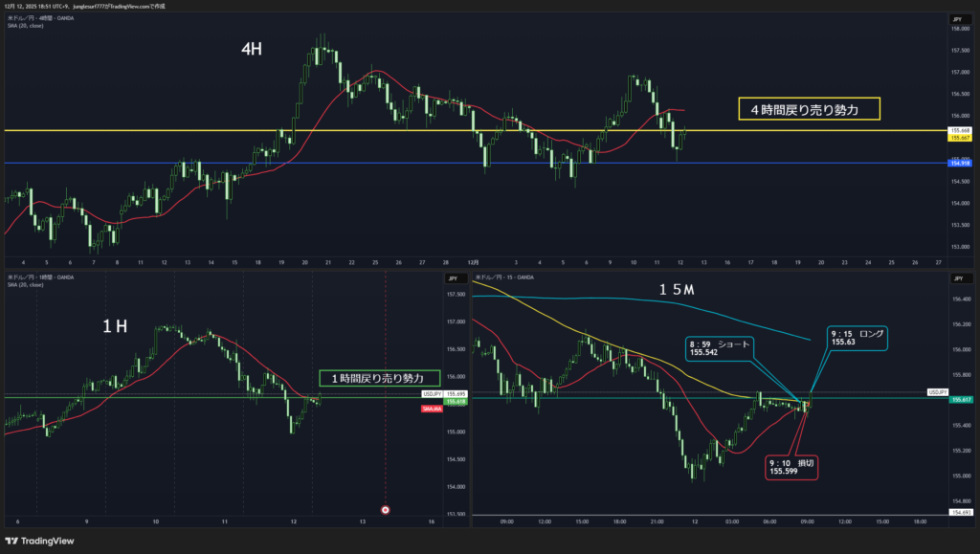Click the USDJPY price tag on 1H chart
The height and width of the screenshot is (554, 980).
click(431, 394)
